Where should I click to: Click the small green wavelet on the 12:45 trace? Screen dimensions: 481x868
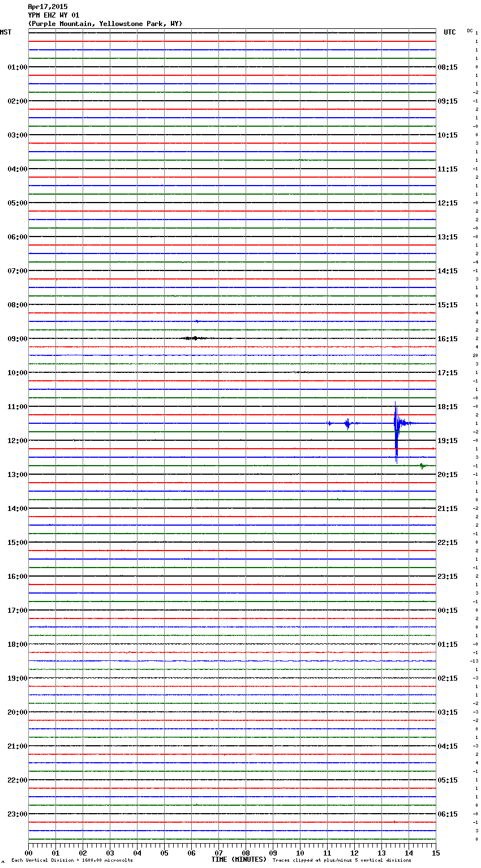(x=422, y=466)
